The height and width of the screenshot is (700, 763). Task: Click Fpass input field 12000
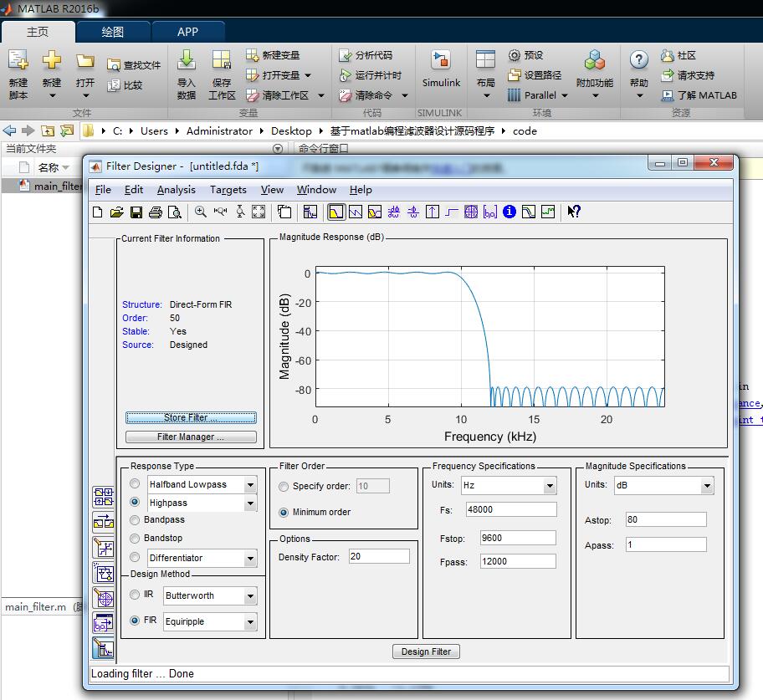tap(518, 561)
